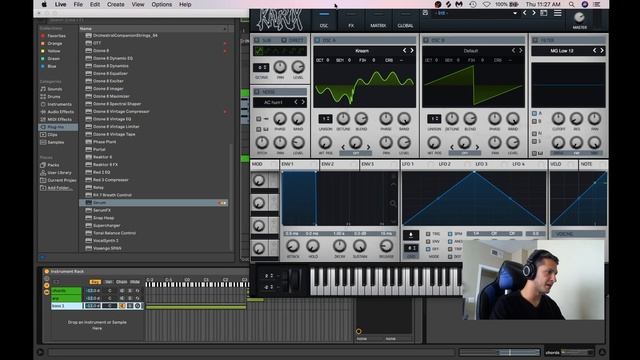
Task: Select the Serum plug-in in browser list
Action: (153, 202)
